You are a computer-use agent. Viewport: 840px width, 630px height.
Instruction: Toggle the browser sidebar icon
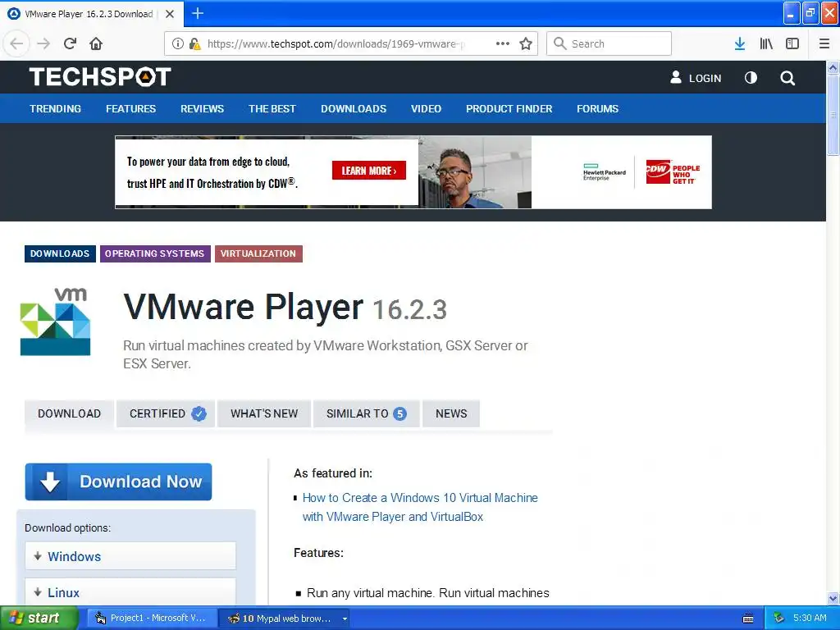coord(792,43)
